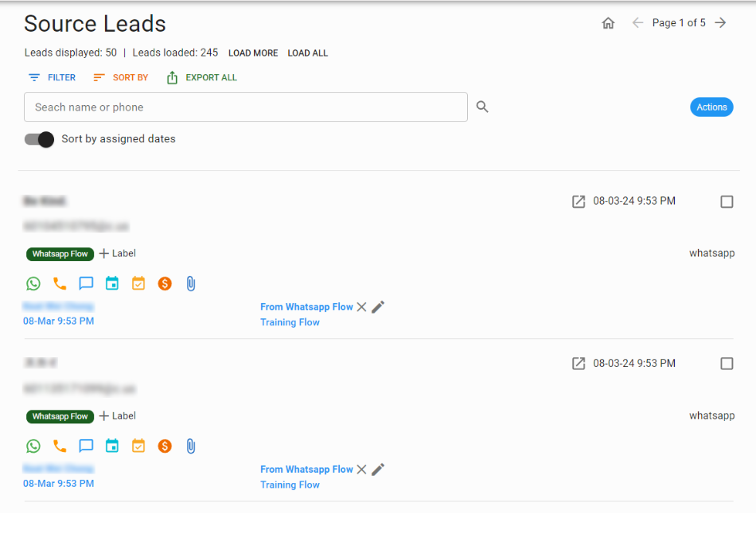Toggle Sort by assigned dates switch
Viewport: 756px width, 557px height.
39,139
